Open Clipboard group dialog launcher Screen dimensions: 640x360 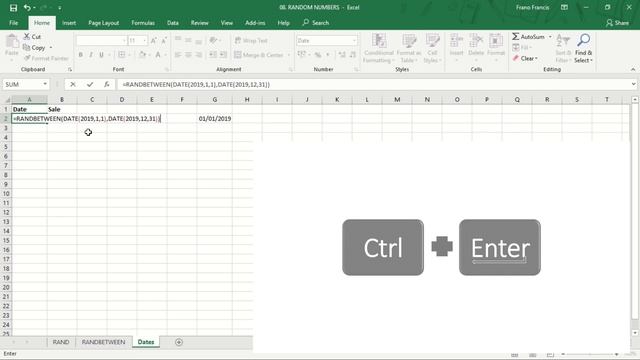click(x=70, y=70)
